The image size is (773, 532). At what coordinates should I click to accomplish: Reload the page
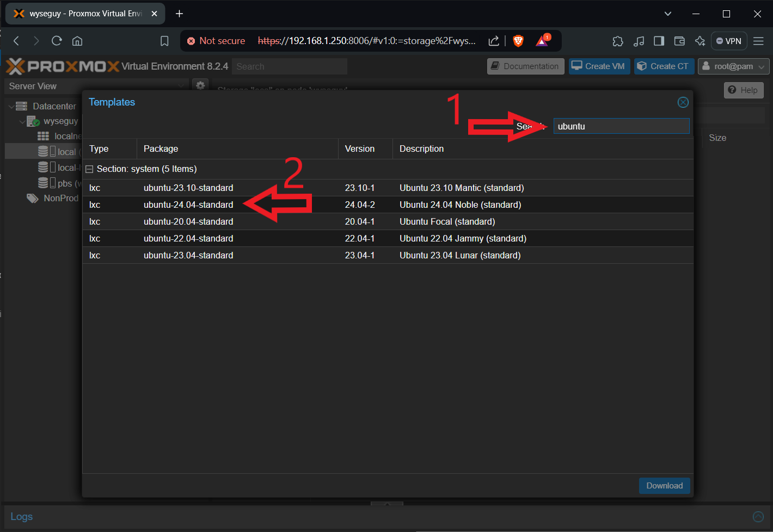click(57, 41)
